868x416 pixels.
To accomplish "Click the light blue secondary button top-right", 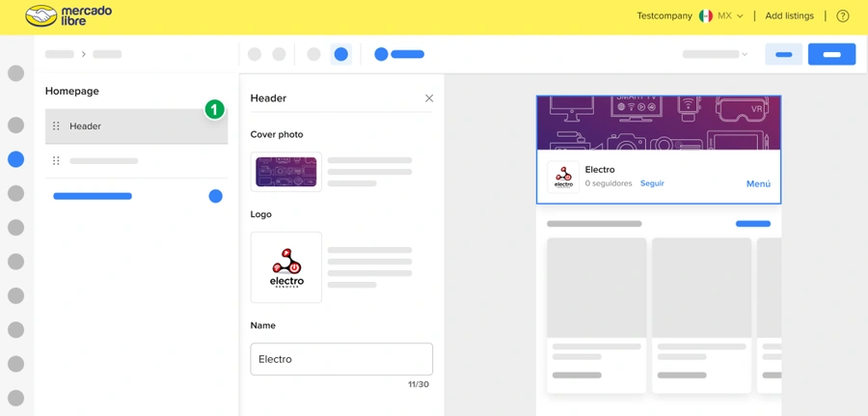I will pos(784,54).
